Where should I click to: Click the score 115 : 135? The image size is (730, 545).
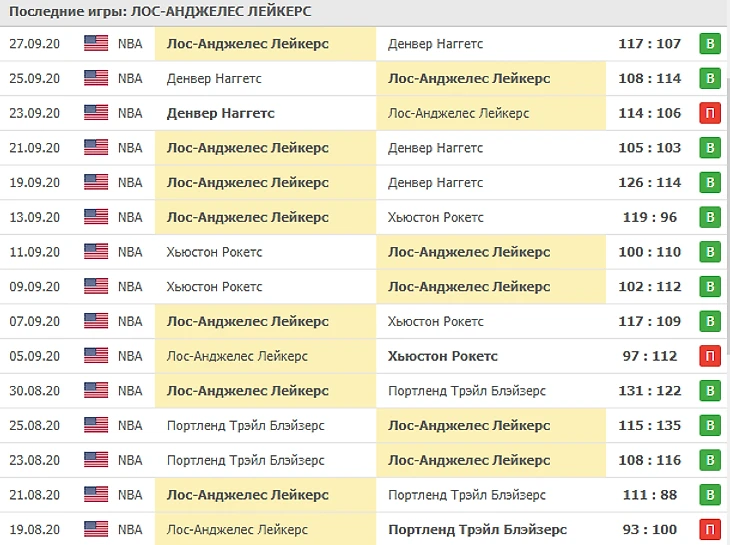point(649,425)
